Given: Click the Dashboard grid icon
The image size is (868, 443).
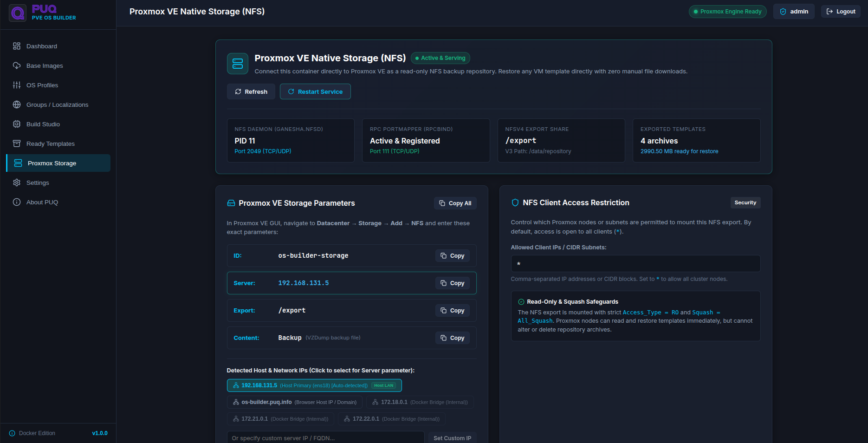Looking at the screenshot, I should 17,46.
